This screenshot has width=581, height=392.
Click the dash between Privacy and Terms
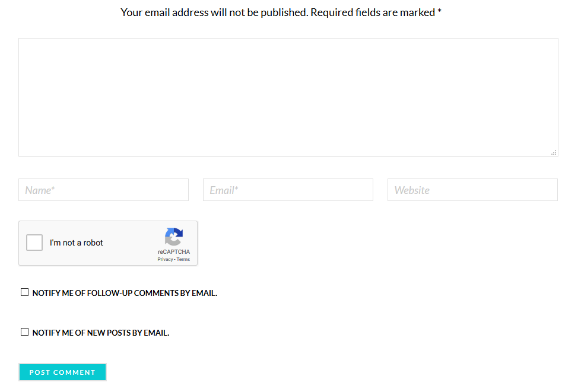(174, 260)
